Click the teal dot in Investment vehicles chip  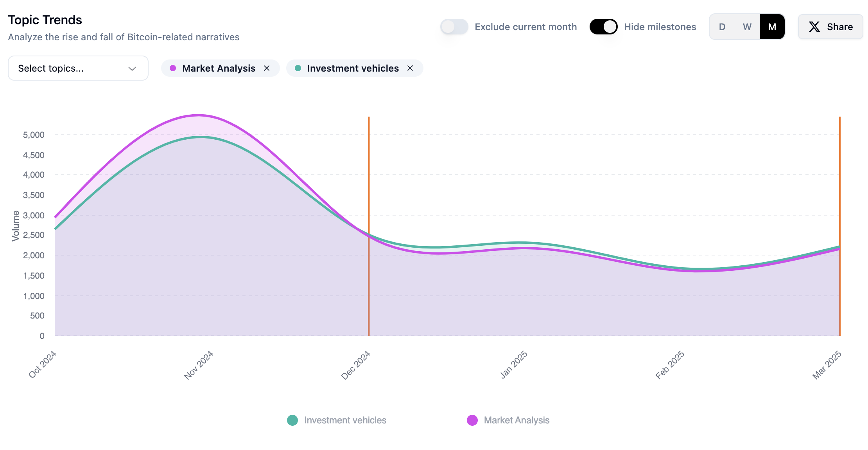298,68
